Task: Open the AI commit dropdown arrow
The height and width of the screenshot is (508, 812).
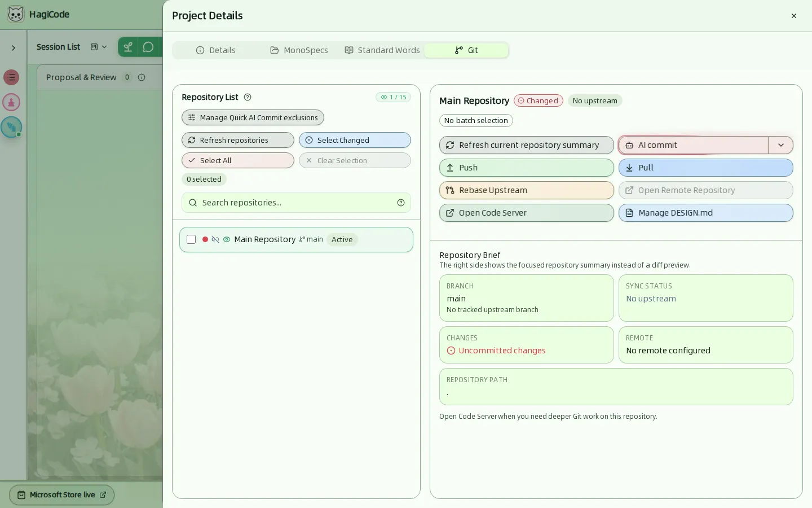Action: [781, 145]
